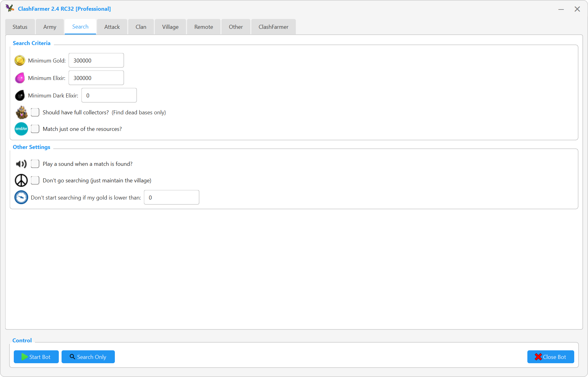The width and height of the screenshot is (588, 377).
Task: Minimize the ClashFarmer window
Action: (561, 9)
